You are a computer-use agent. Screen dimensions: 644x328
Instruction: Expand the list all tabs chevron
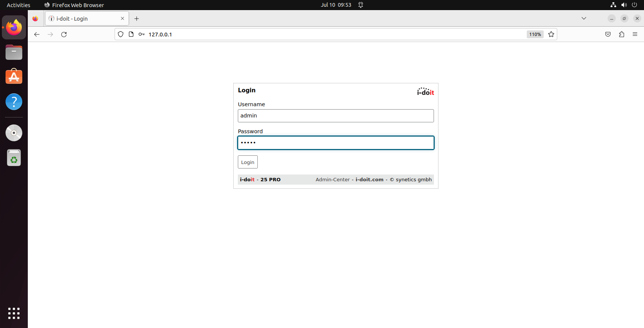click(x=584, y=18)
